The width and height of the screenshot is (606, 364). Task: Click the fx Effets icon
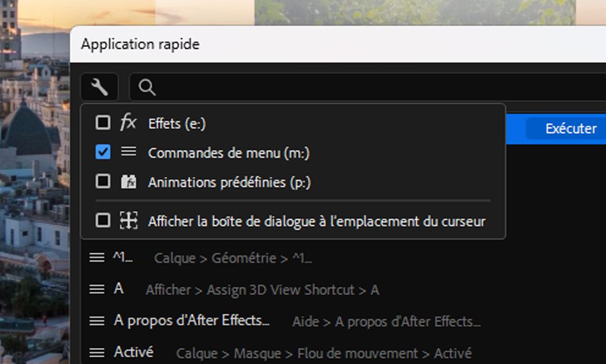(x=128, y=123)
